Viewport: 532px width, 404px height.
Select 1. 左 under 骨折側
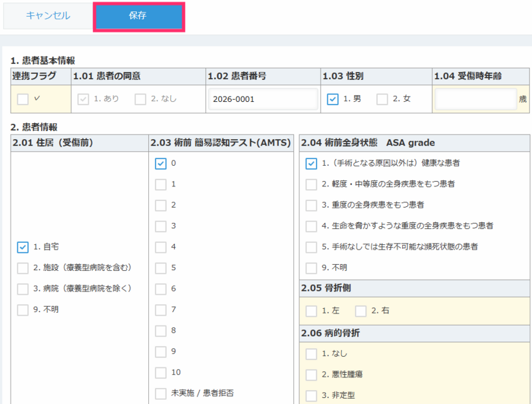point(311,311)
